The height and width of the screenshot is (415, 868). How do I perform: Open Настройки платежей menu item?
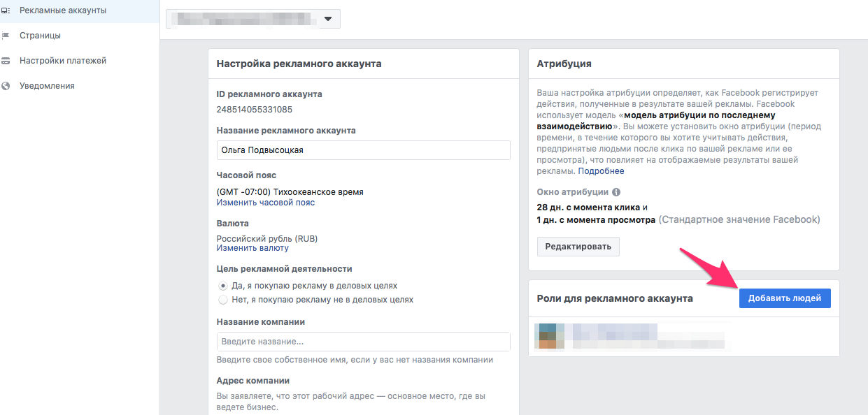[63, 61]
